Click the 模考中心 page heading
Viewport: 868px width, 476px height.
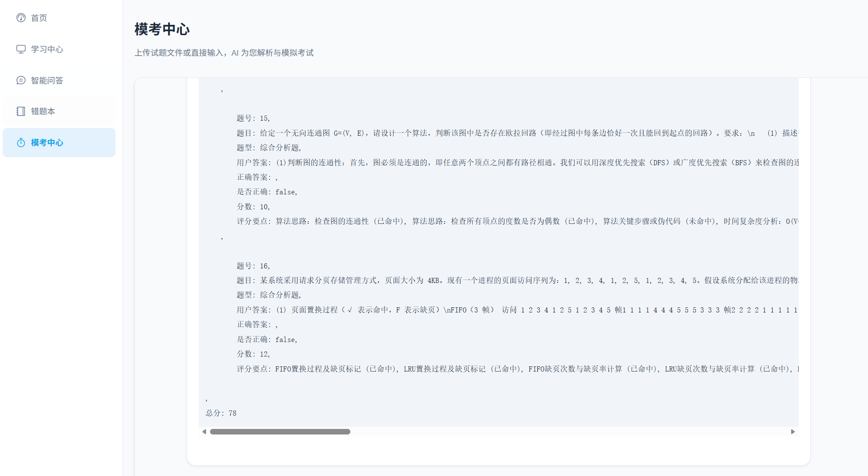(162, 29)
